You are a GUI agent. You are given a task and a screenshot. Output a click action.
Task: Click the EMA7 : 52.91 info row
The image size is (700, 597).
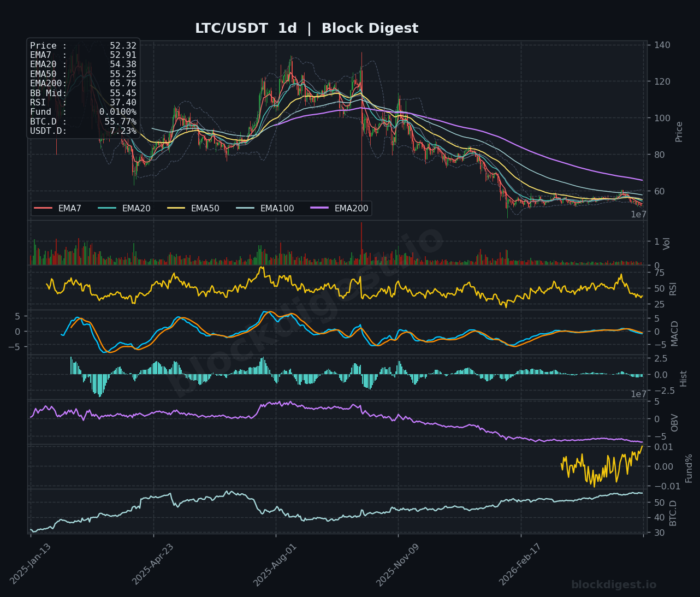point(83,55)
